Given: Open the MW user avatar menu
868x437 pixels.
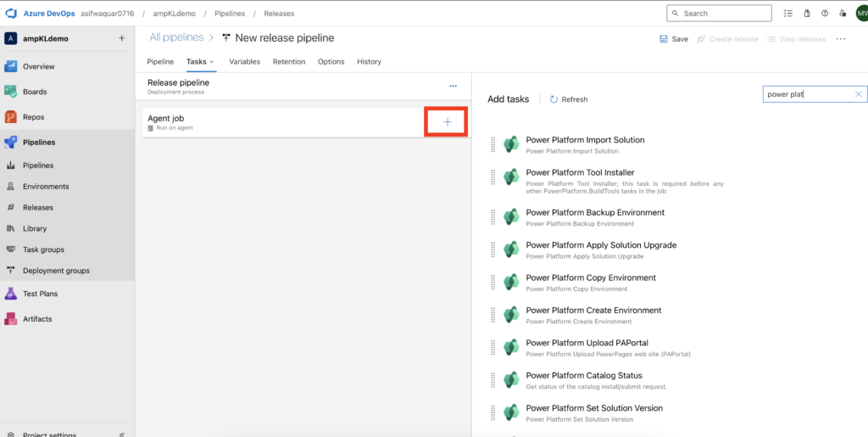Looking at the screenshot, I should click(x=861, y=14).
